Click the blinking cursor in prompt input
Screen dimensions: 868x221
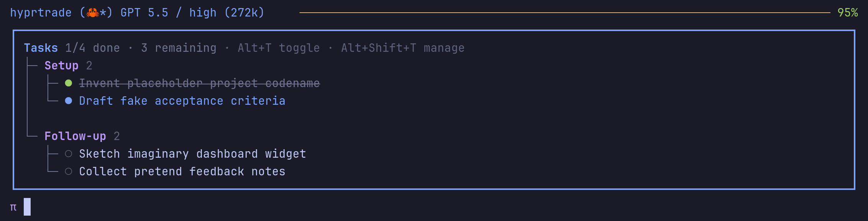(27, 207)
